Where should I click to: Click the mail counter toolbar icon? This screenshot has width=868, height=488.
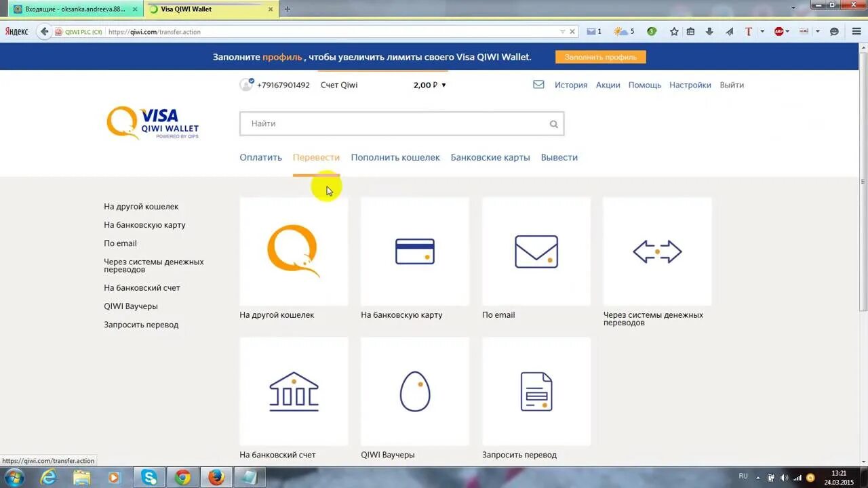[594, 31]
